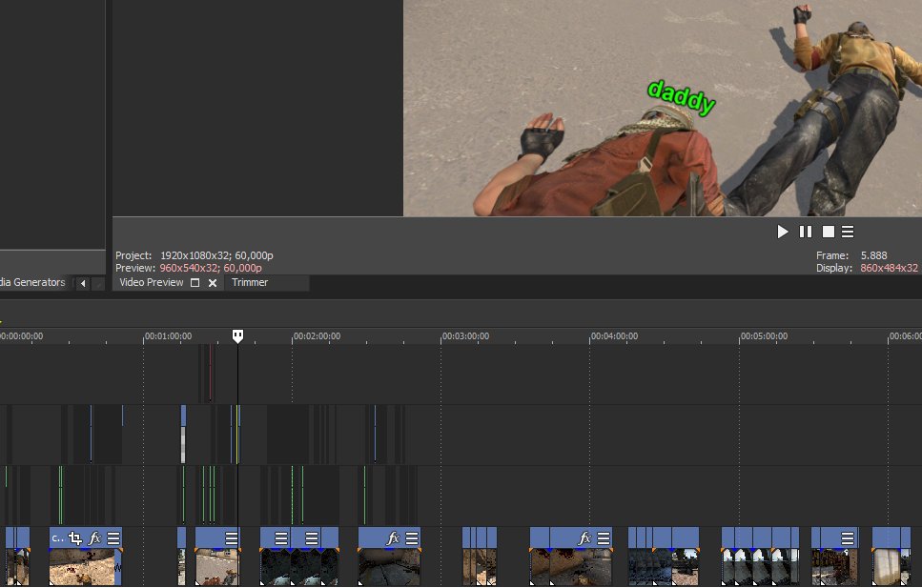Open the second event menu just after 00:02:00:00
This screenshot has height=588, width=922.
[312, 538]
